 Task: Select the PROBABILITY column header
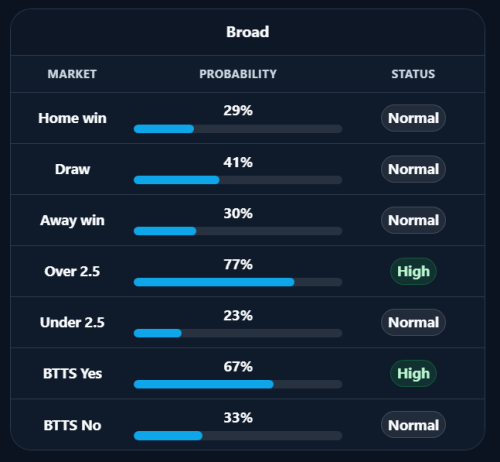(x=238, y=74)
